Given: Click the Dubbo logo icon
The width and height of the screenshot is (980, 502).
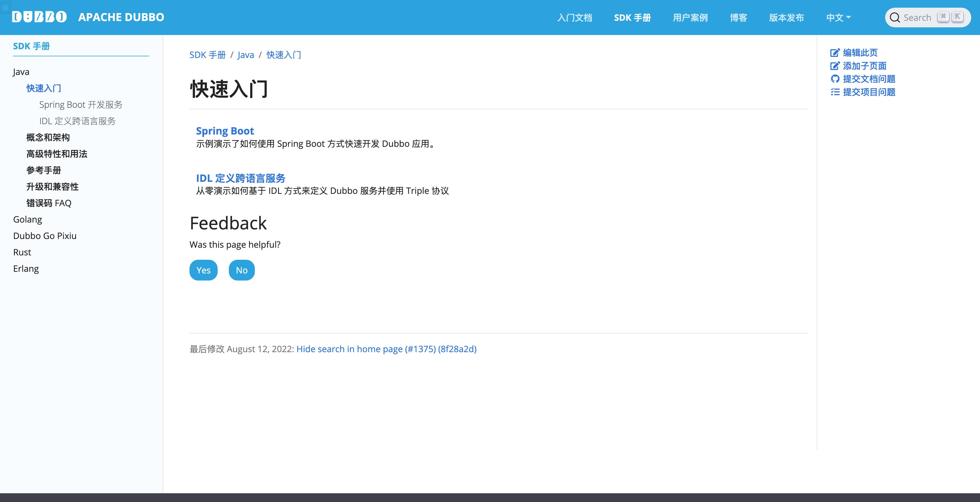Looking at the screenshot, I should [x=39, y=17].
